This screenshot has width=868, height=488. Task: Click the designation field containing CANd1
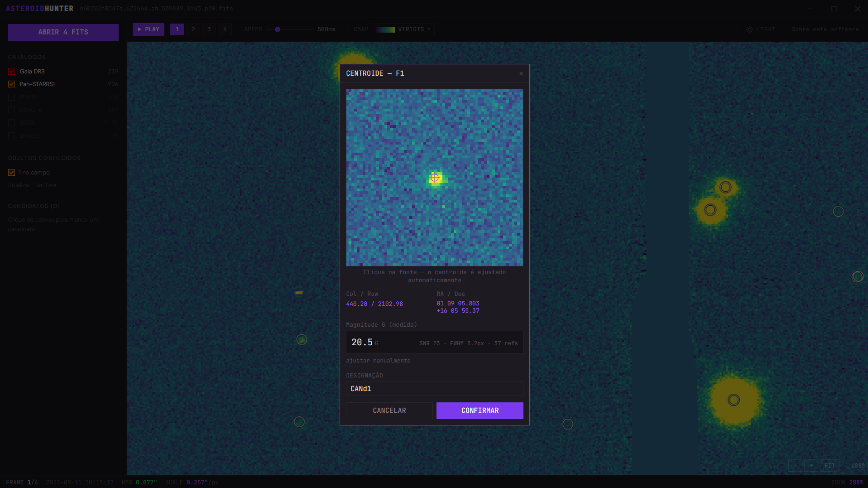tap(435, 389)
